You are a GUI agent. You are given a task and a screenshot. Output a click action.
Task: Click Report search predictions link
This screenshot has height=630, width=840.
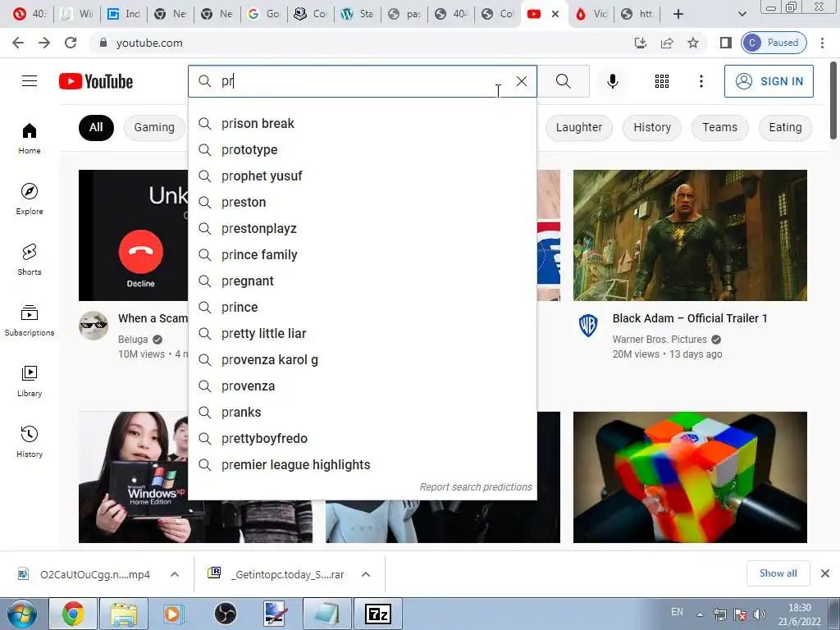476,487
